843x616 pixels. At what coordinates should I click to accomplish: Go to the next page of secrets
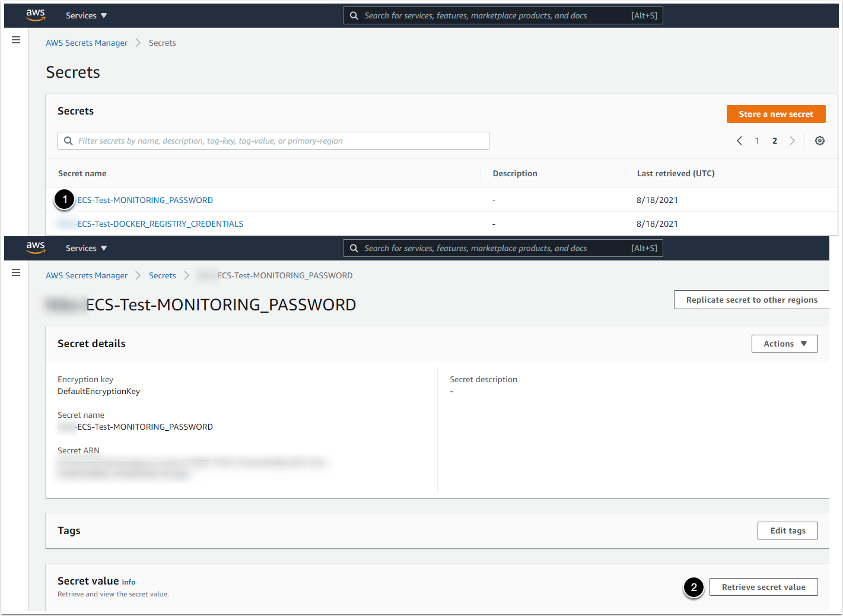pyautogui.click(x=792, y=141)
